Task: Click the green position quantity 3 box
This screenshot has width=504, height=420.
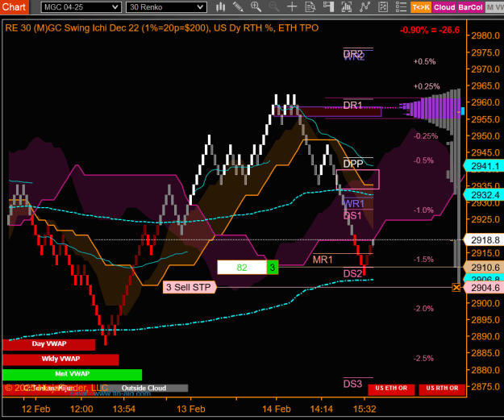Action: click(x=273, y=268)
